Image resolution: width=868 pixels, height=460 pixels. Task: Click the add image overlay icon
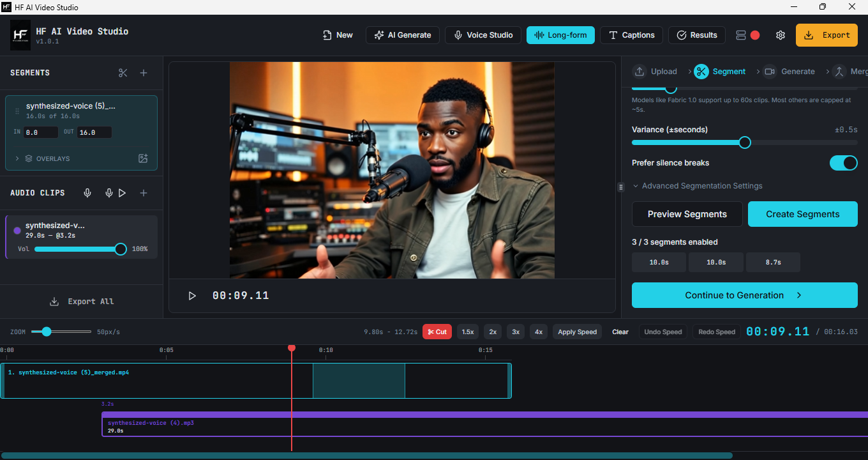point(143,158)
